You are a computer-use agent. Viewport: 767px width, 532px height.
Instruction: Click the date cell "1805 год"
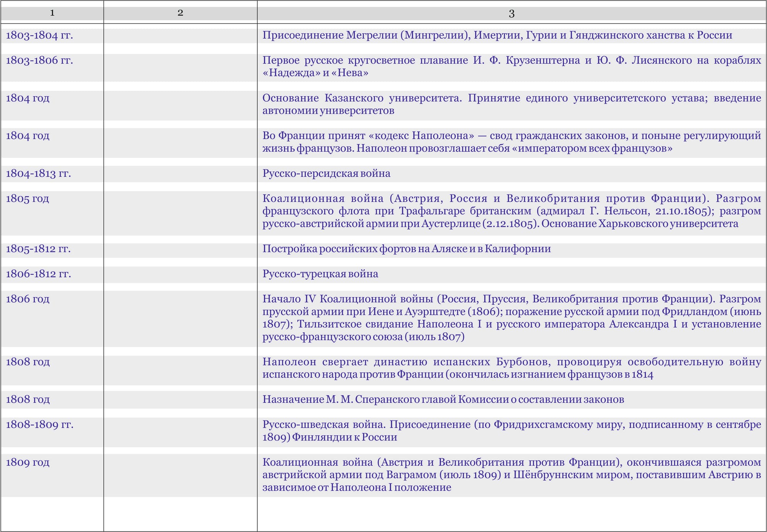pos(28,198)
